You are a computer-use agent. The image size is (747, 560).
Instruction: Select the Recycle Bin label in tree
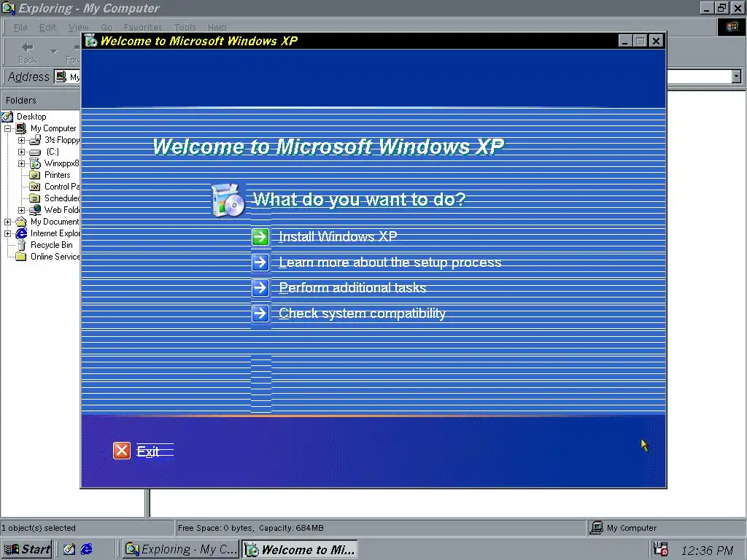click(x=52, y=245)
